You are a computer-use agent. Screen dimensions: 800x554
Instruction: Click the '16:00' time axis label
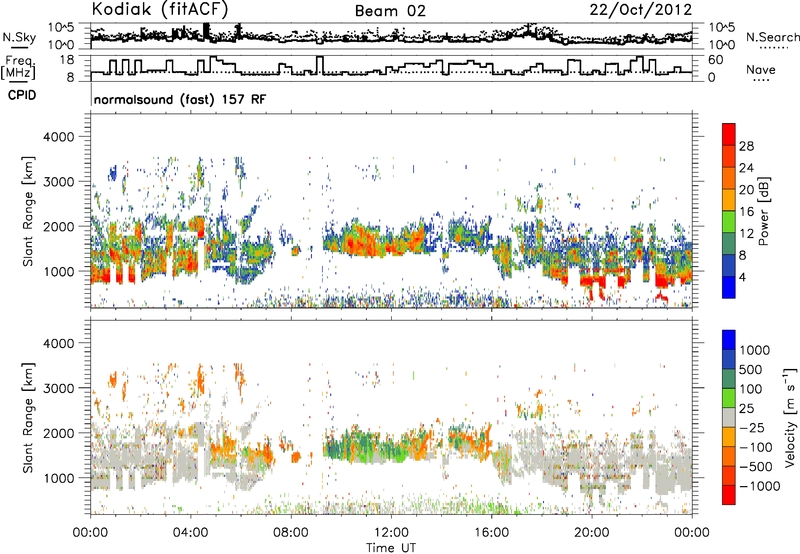(x=491, y=533)
